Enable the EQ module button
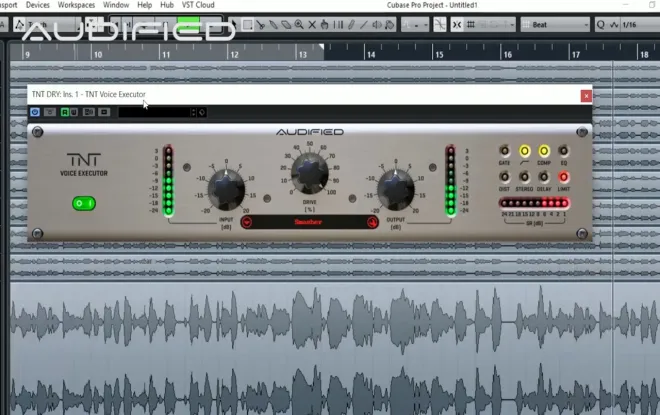This screenshot has height=415, width=660. point(564,151)
